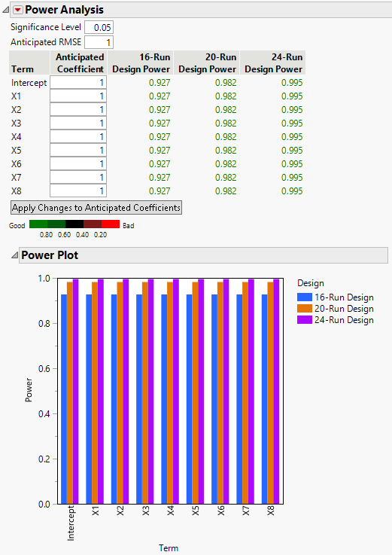This screenshot has height=555, width=392.
Task: Click the X8 x-axis tick label
Action: tap(271, 511)
